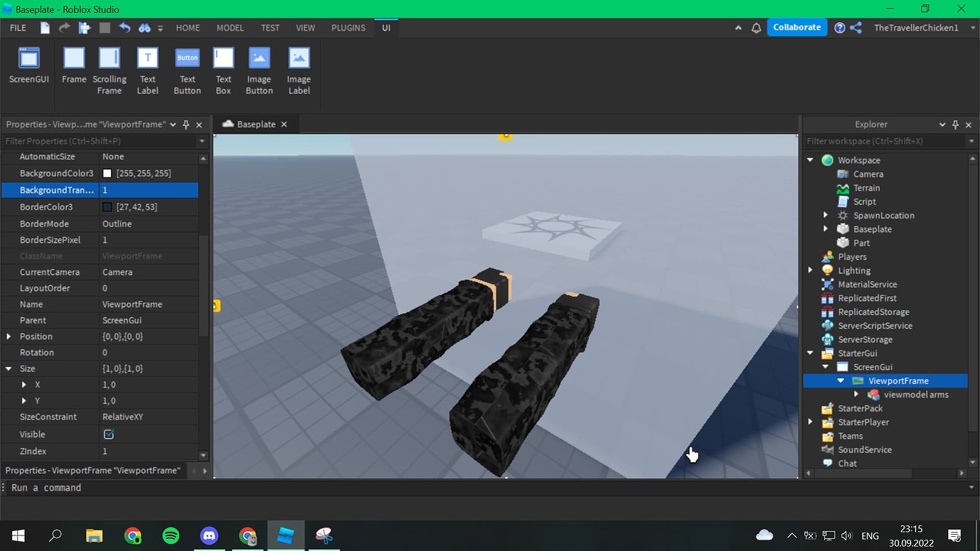Click the Undo arrow icon
Screen dimensions: 980x551
tap(125, 28)
